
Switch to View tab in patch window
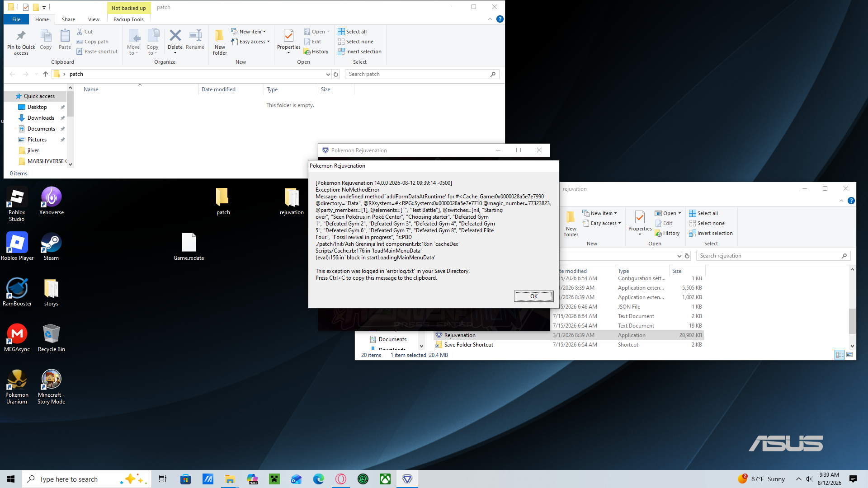tap(94, 19)
